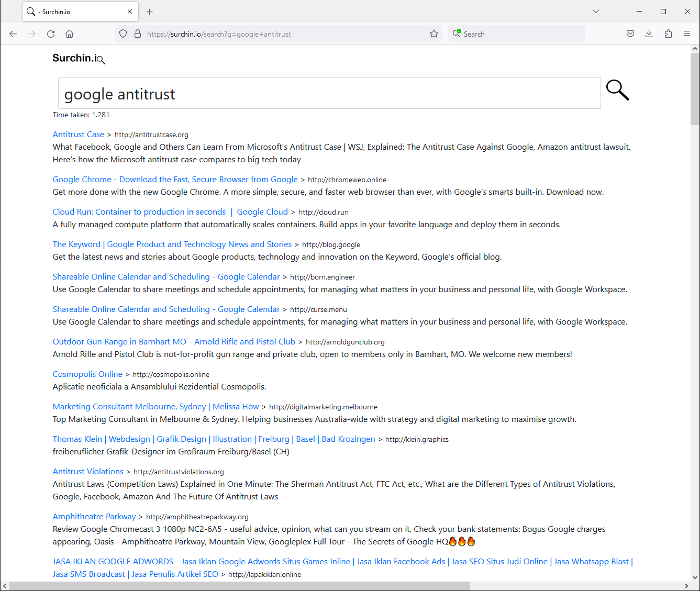Close the Surchin.io tab

click(130, 12)
